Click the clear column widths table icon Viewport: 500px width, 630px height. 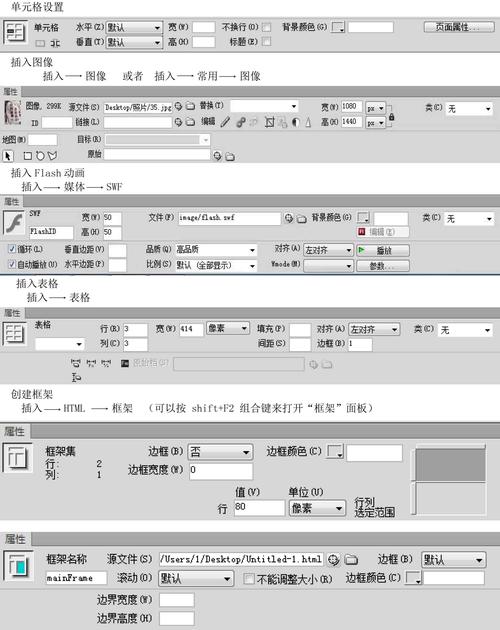point(75,363)
